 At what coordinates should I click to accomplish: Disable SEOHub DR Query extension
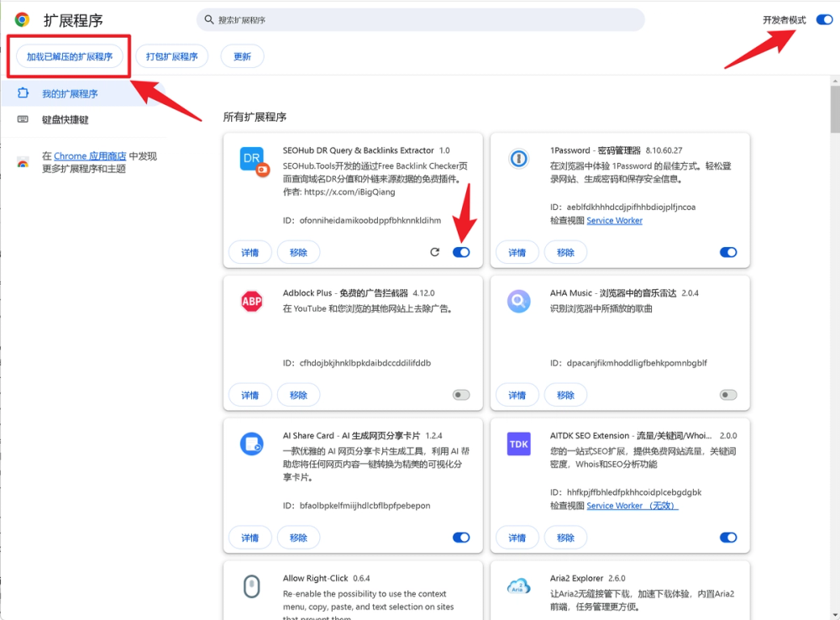pyautogui.click(x=461, y=252)
